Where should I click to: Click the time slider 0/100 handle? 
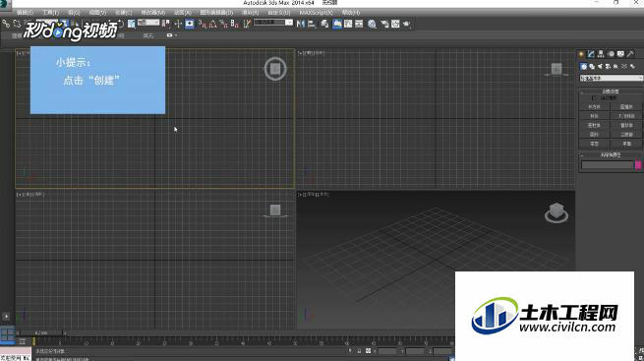click(x=41, y=332)
